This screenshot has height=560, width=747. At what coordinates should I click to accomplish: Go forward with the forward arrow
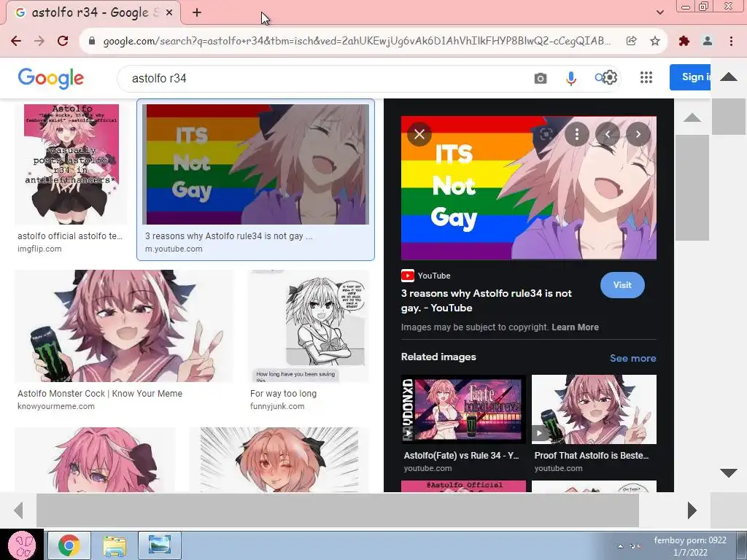point(39,41)
